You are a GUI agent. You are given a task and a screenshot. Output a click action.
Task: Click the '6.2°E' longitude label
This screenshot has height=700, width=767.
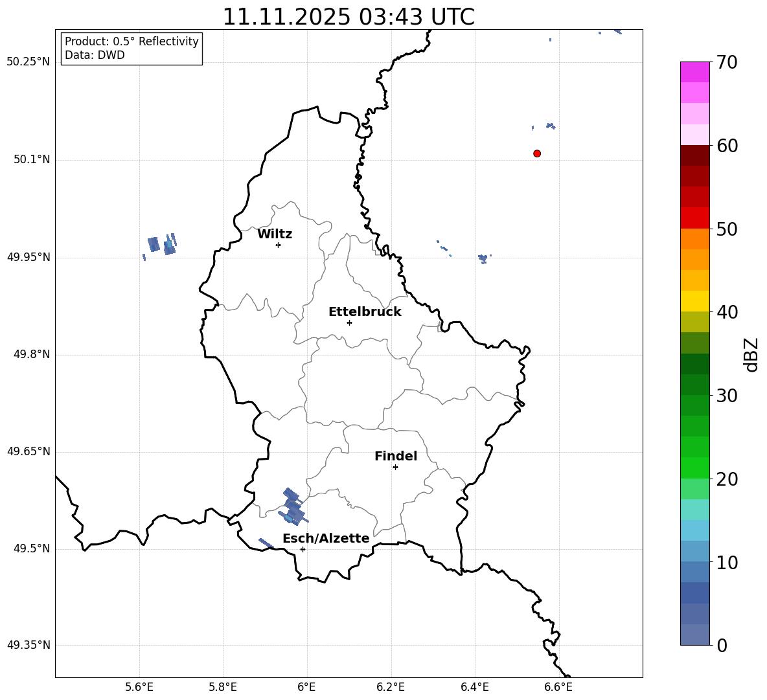point(391,687)
